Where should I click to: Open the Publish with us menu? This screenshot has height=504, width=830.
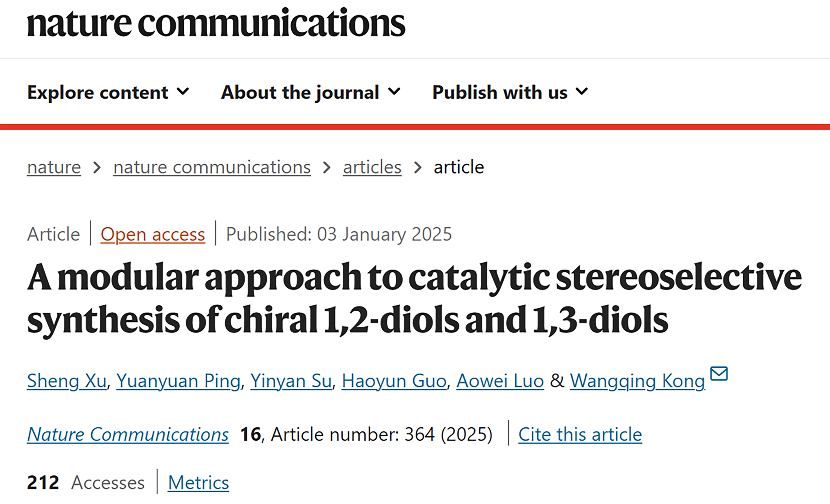tap(500, 92)
